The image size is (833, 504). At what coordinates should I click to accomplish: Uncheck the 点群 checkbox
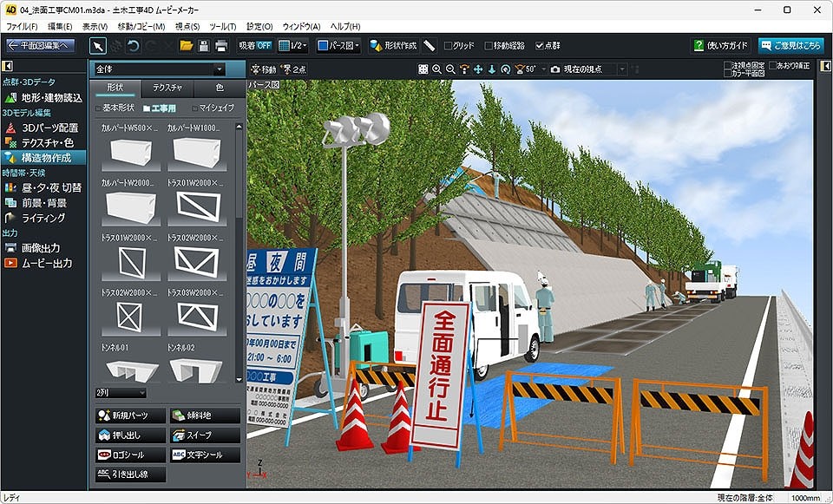(540, 45)
